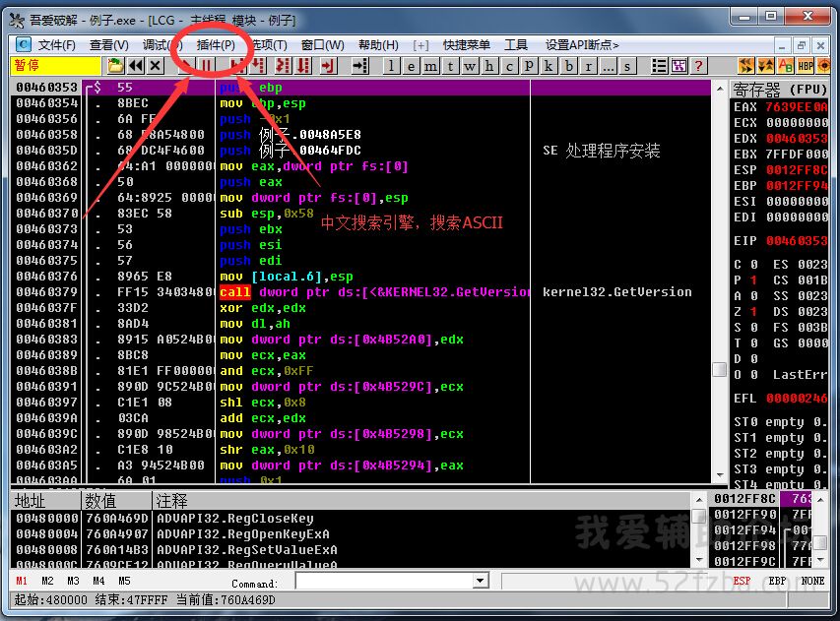Image resolution: width=840 pixels, height=621 pixels.
Task: Click the [+] menu item
Action: (420, 45)
